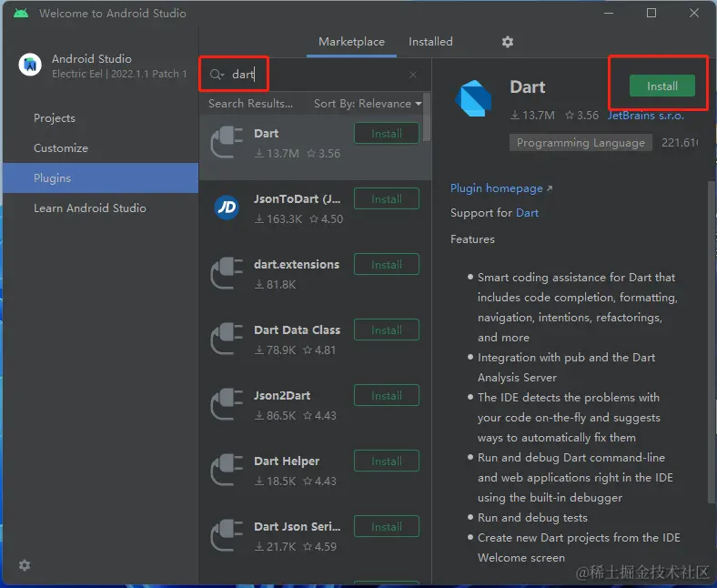The image size is (717, 588).
Task: Select the Dart Json Seri... result name
Action: tap(298, 526)
